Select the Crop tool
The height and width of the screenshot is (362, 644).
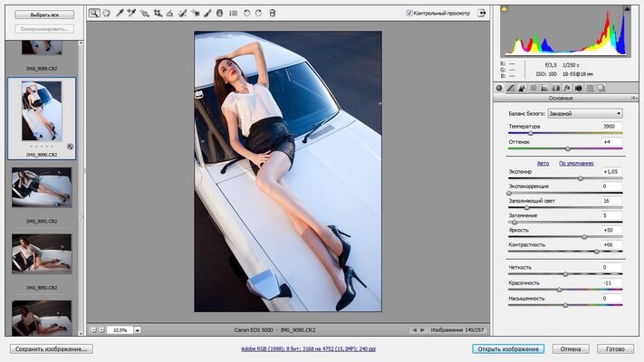click(x=158, y=14)
